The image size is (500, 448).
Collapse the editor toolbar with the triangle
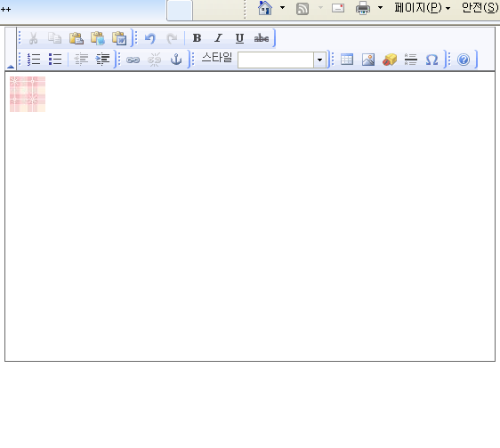[11, 67]
